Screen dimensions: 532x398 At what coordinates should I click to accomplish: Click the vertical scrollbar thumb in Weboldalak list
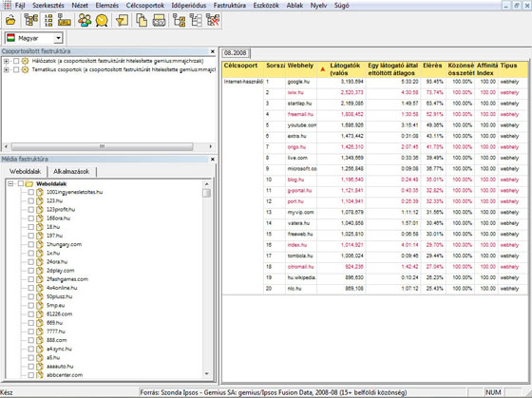click(207, 193)
